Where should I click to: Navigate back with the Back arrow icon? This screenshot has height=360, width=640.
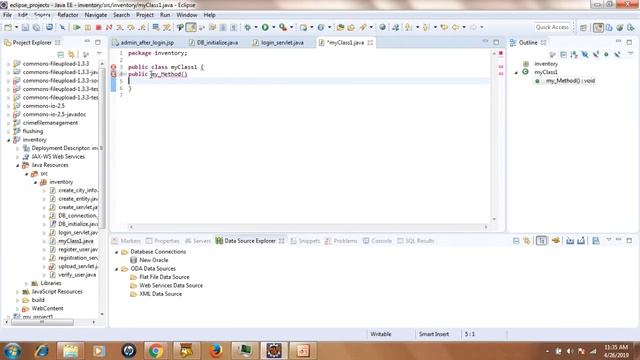[456, 27]
